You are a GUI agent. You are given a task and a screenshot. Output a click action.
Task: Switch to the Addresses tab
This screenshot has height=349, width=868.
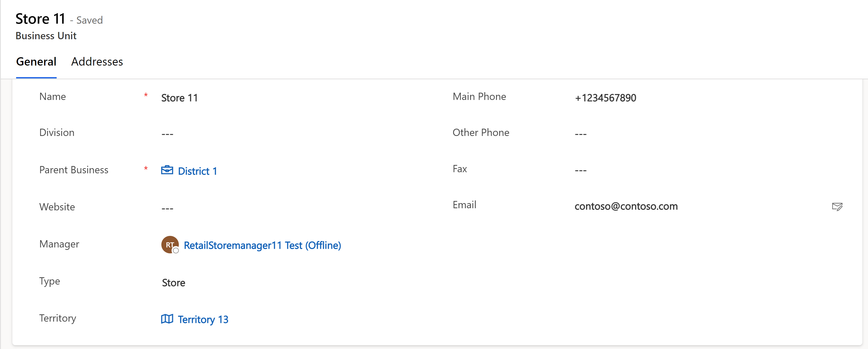(x=97, y=62)
